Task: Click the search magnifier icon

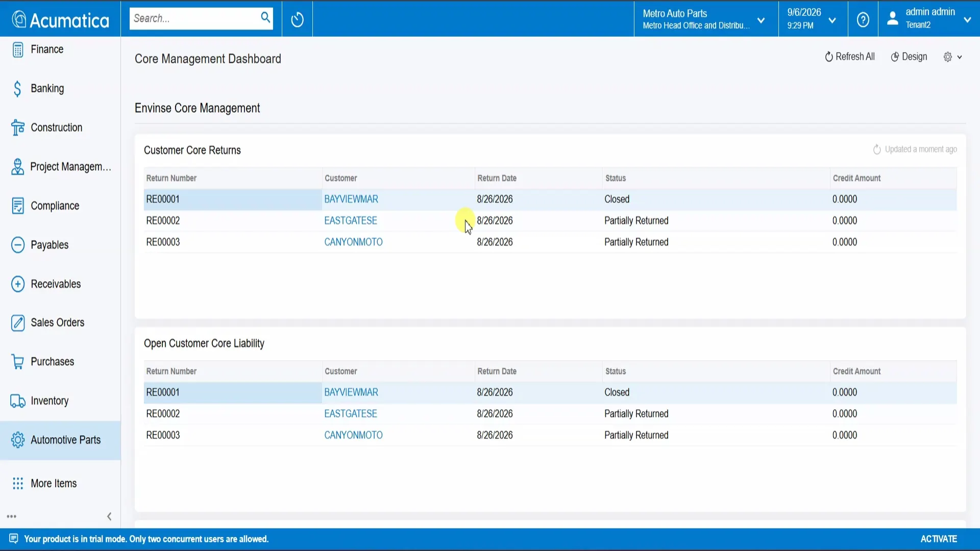Action: point(265,18)
